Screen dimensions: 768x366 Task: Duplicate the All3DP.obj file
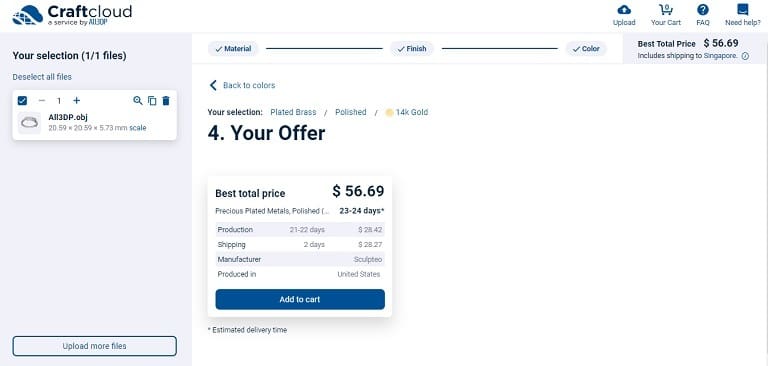152,100
